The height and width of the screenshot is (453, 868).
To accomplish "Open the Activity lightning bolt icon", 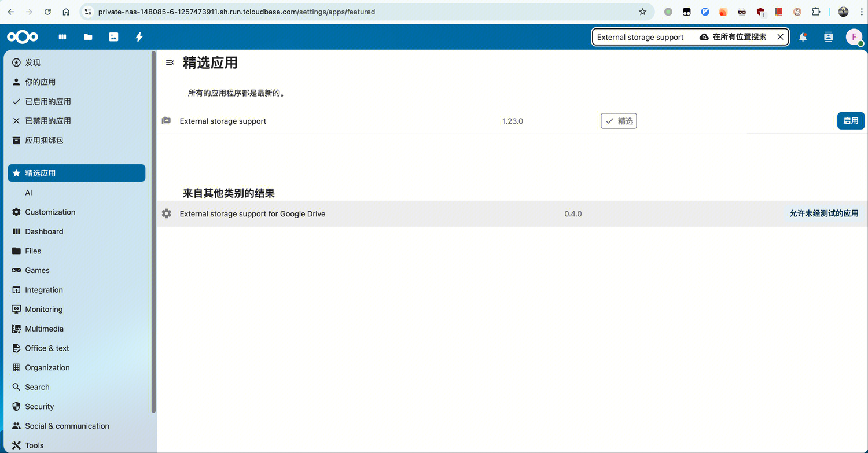I will 139,37.
